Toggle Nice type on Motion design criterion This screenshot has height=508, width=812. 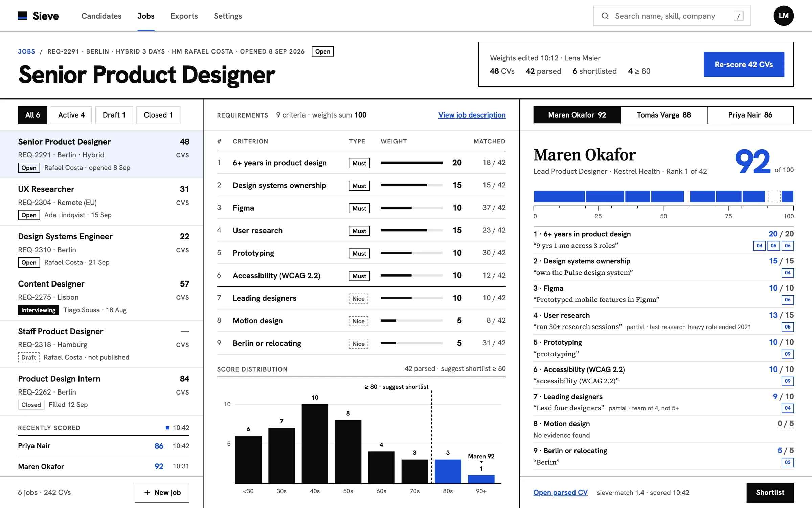point(359,321)
